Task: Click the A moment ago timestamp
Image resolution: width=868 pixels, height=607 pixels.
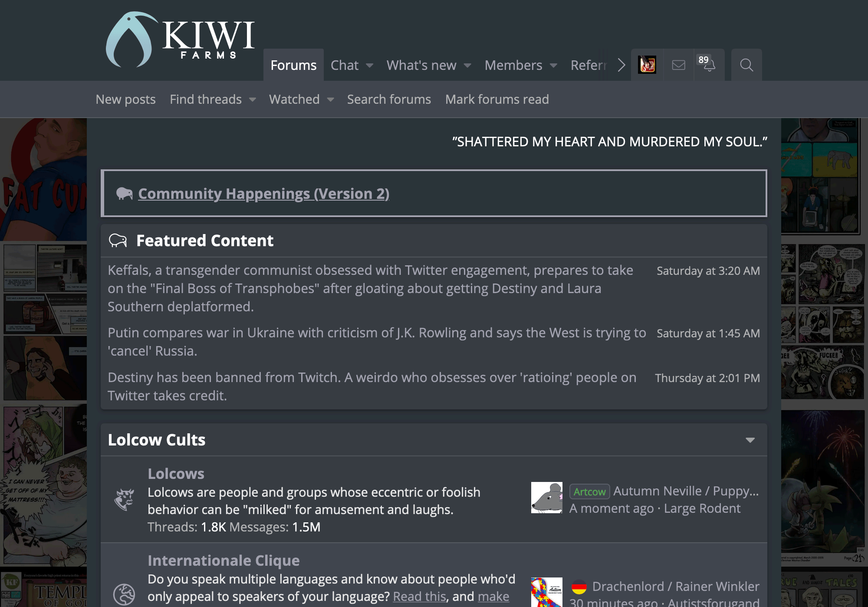Action: point(612,508)
